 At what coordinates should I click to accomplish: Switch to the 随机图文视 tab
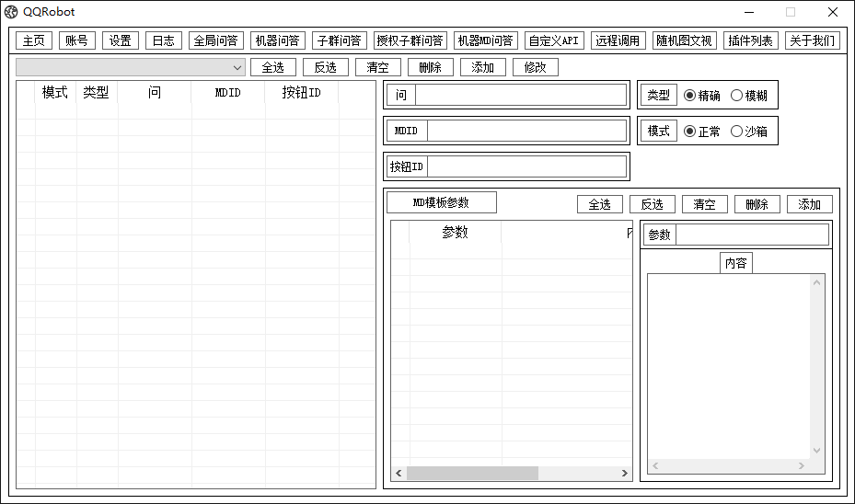point(684,40)
